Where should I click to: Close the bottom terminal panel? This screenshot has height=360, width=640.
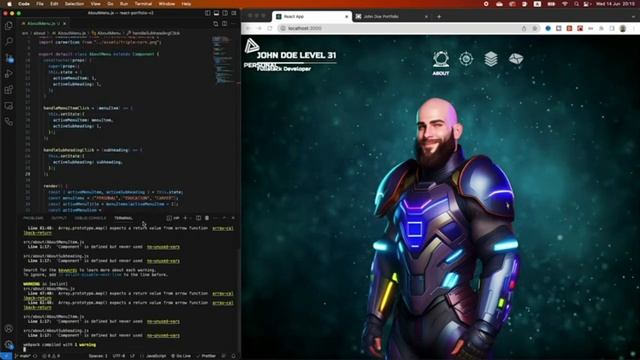pyautogui.click(x=233, y=218)
